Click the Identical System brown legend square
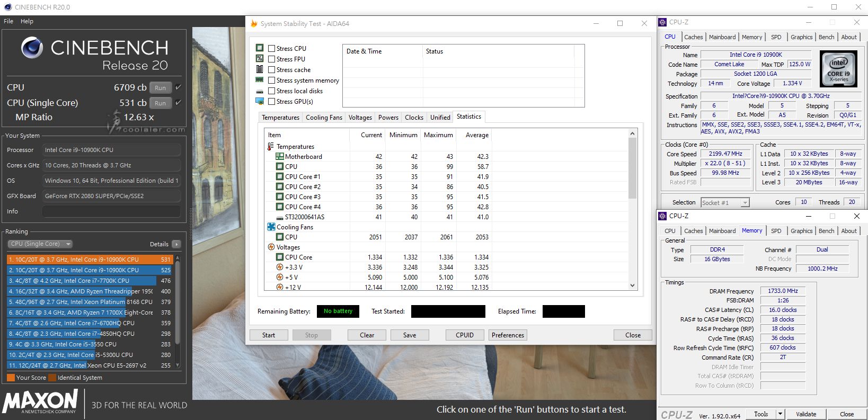The image size is (868, 420). coord(52,378)
